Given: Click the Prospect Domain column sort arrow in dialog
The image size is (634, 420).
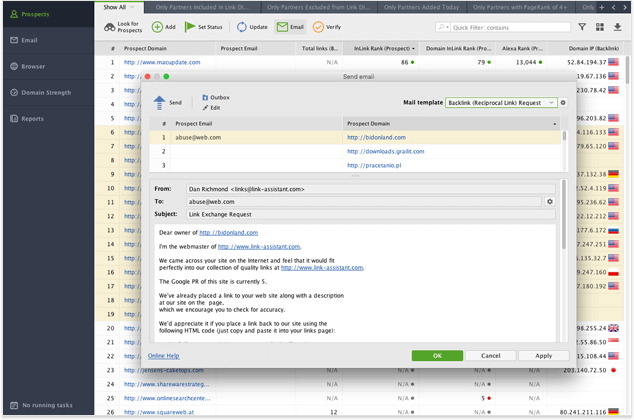Looking at the screenshot, I should tap(554, 124).
